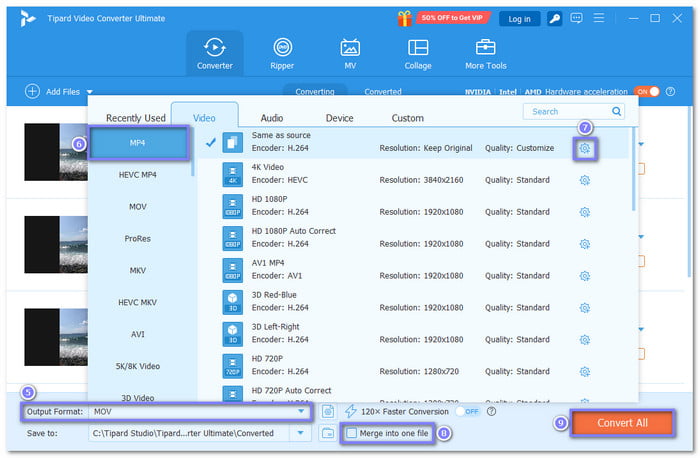Switch to Custom tab
This screenshot has height=458, width=700.
point(408,118)
